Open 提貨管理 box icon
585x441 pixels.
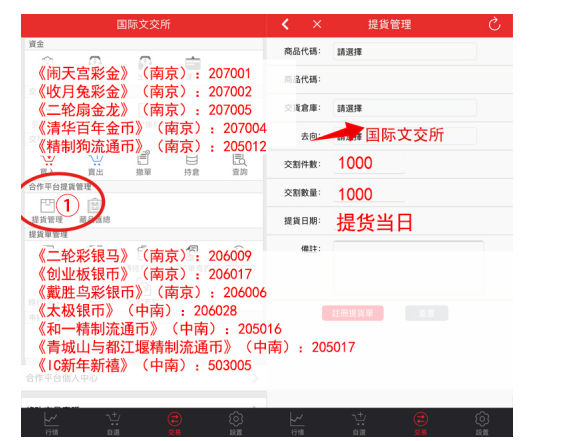[47, 206]
